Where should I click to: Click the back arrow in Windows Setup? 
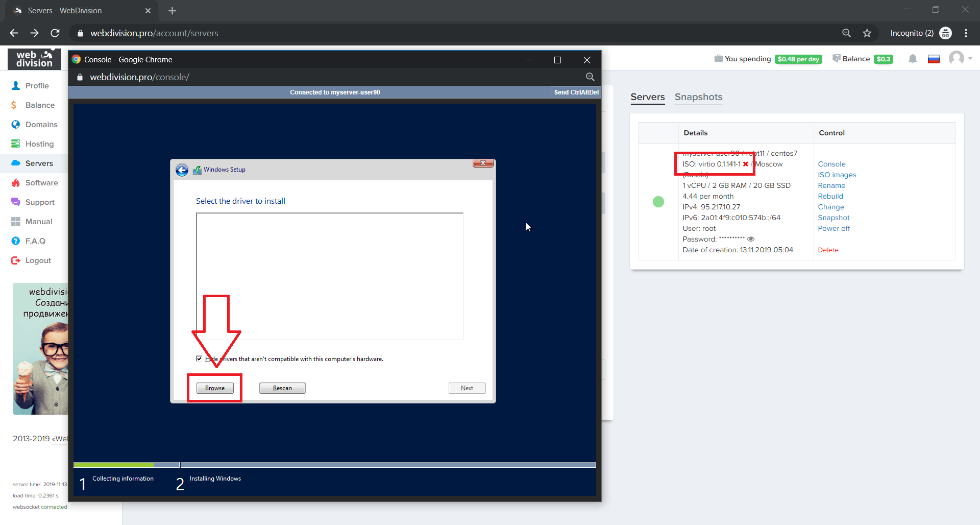coord(182,170)
